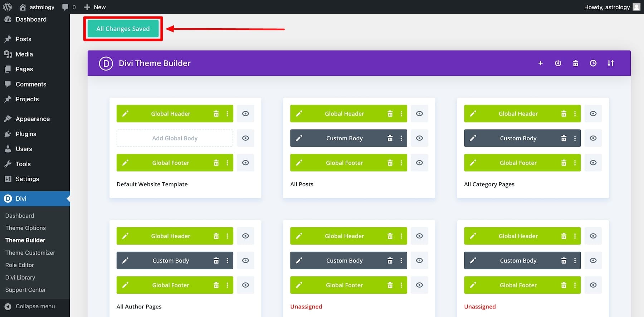Delete Global Footer in All Author Pages
The height and width of the screenshot is (317, 644).
tap(216, 285)
